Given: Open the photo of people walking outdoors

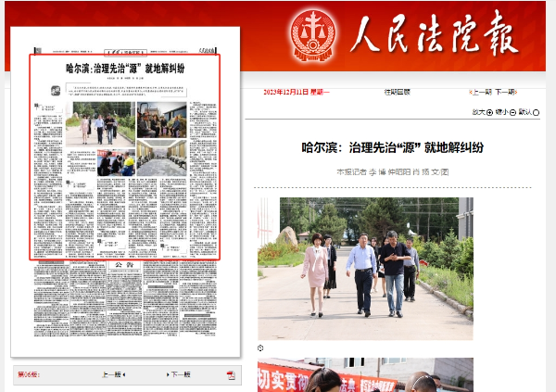Looking at the screenshot, I should (365, 268).
